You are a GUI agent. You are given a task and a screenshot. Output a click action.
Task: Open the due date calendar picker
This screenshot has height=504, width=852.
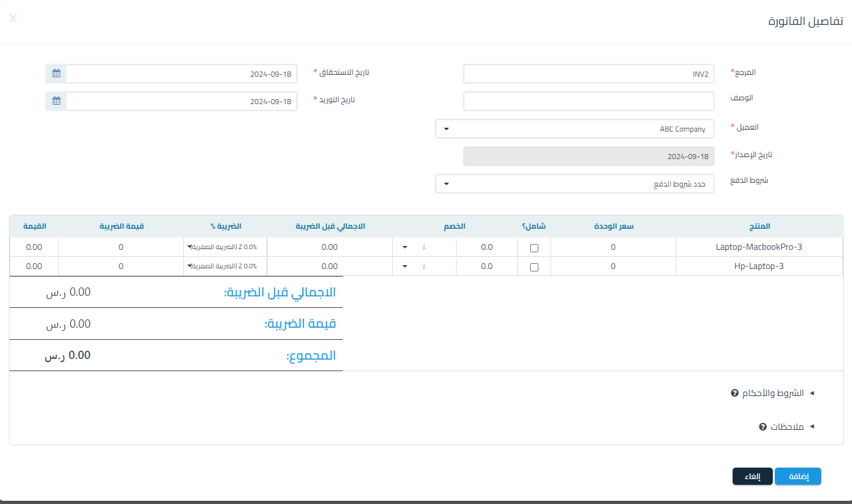coord(56,74)
